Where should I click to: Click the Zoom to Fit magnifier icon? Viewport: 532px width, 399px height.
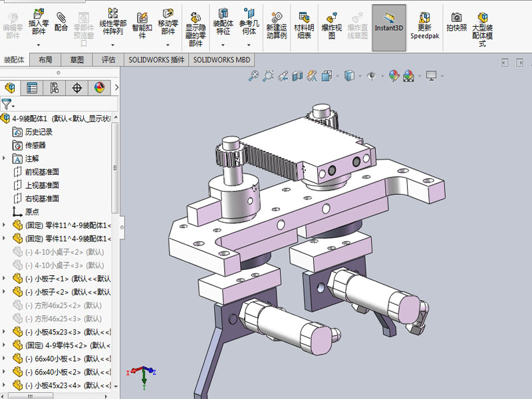point(253,76)
